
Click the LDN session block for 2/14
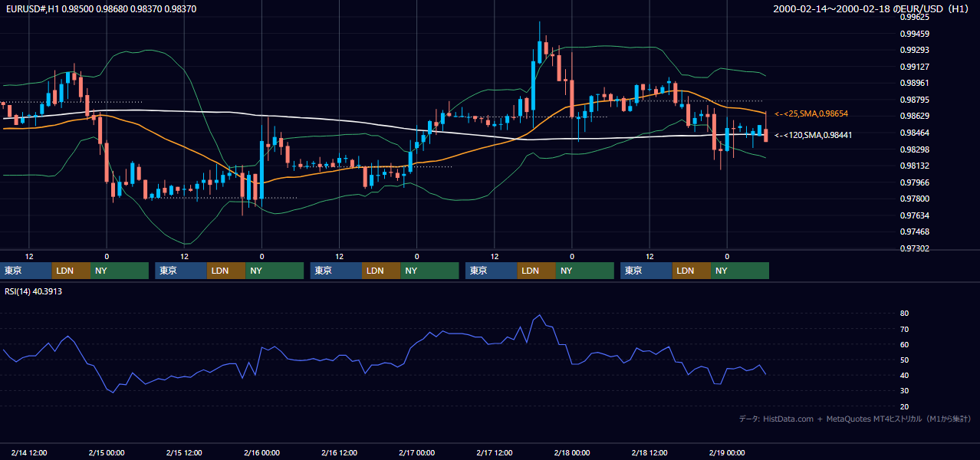tap(72, 271)
